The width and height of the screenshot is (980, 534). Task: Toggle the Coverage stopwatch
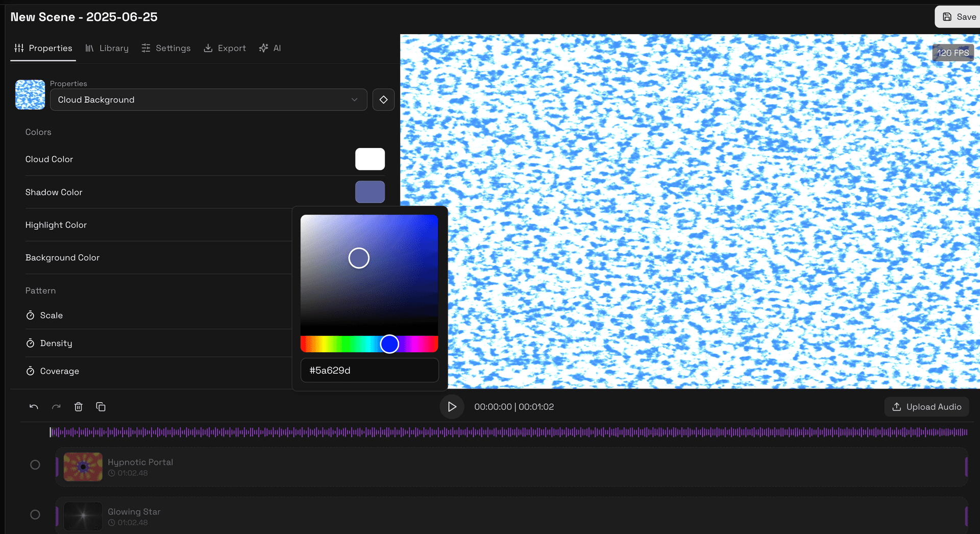pyautogui.click(x=30, y=371)
